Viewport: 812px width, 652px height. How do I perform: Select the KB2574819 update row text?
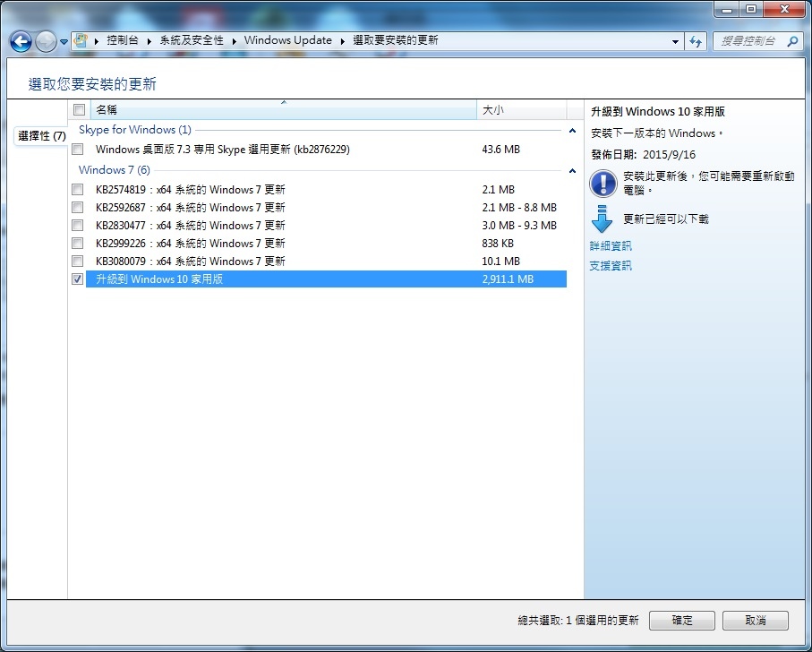(x=191, y=190)
